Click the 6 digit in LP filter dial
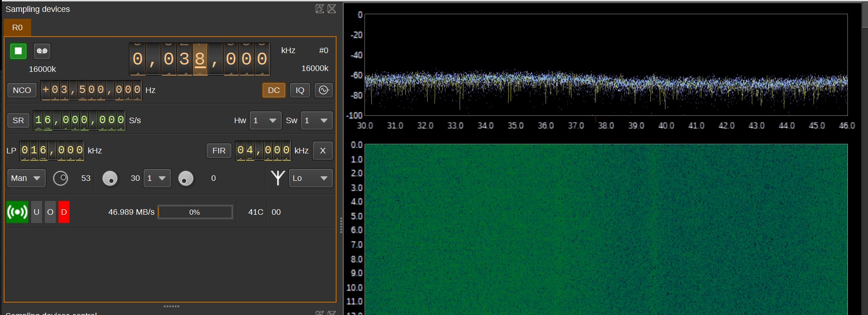The height and width of the screenshot is (315, 868). pyautogui.click(x=43, y=150)
